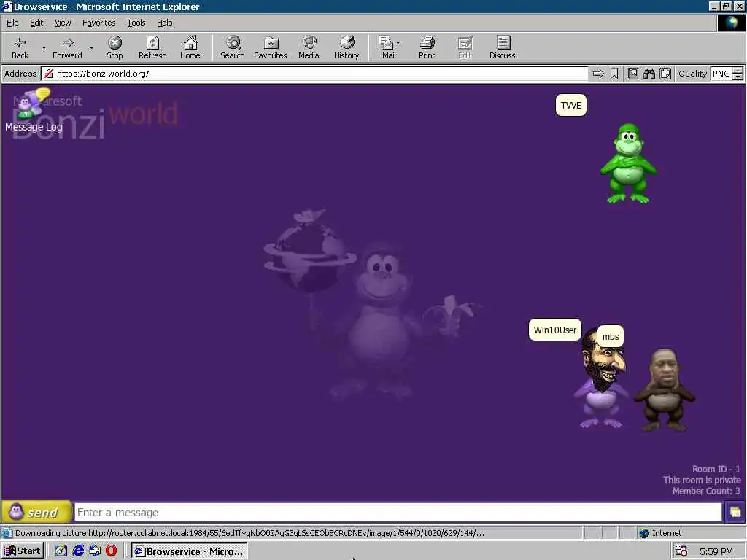The image size is (747, 560).
Task: Open the Message Log
Action: click(34, 111)
